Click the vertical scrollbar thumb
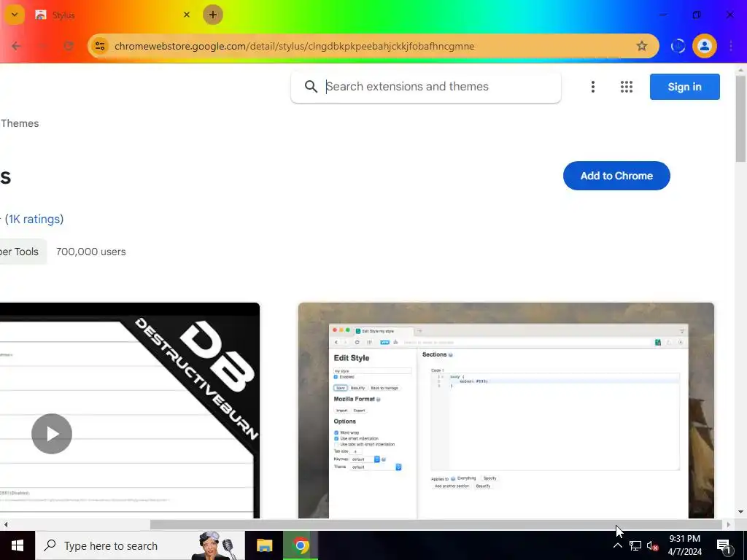The width and height of the screenshot is (747, 560). point(740,119)
